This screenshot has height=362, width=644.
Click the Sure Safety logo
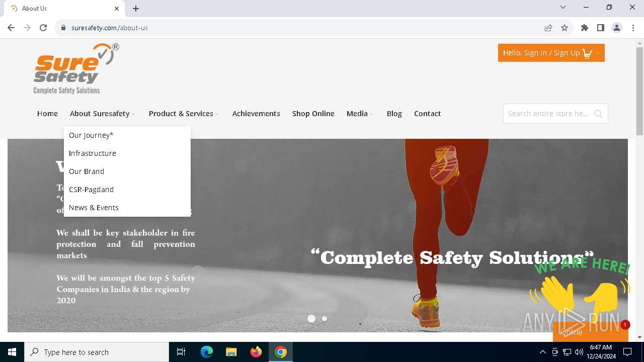(x=76, y=69)
